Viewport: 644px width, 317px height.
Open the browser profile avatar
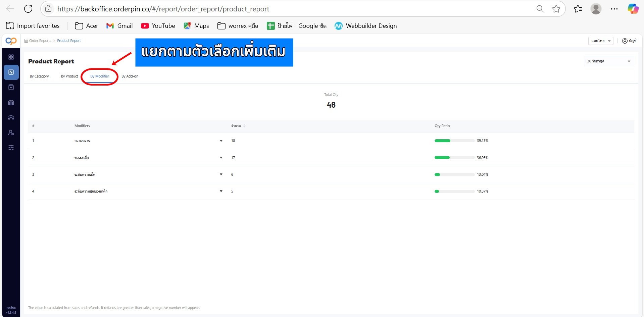[596, 9]
